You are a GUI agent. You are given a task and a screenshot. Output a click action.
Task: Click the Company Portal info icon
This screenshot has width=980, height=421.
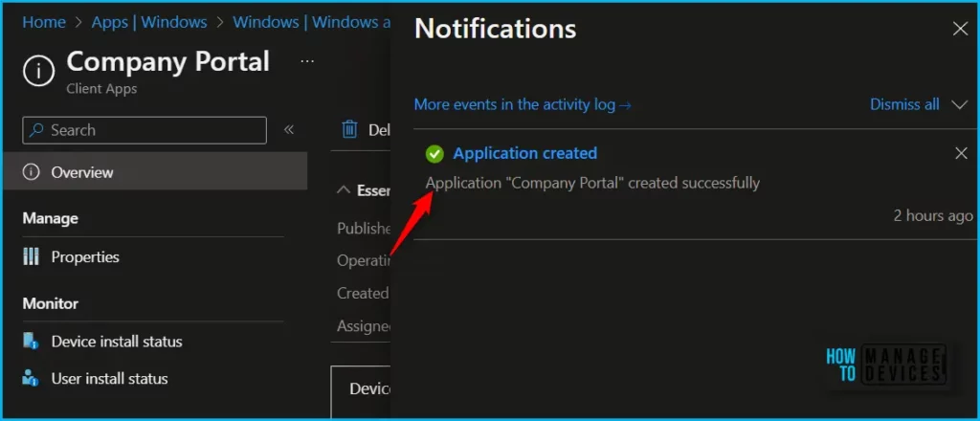[38, 71]
